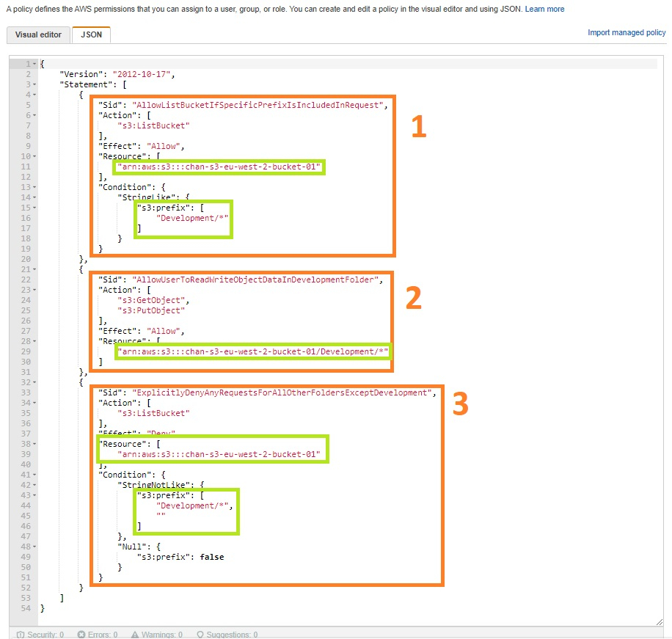Collapse the root object at line 1
Screen dimensions: 672x639
[x=34, y=65]
